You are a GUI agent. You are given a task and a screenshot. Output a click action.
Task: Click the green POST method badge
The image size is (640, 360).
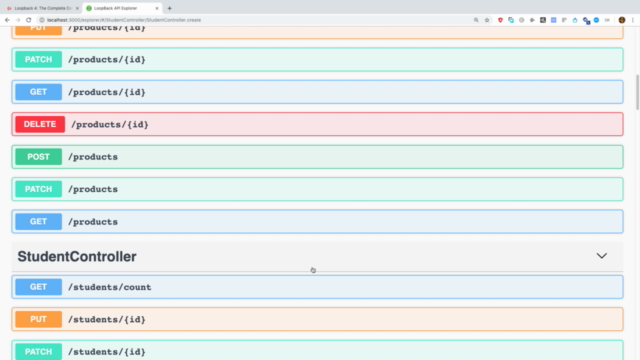pos(38,157)
